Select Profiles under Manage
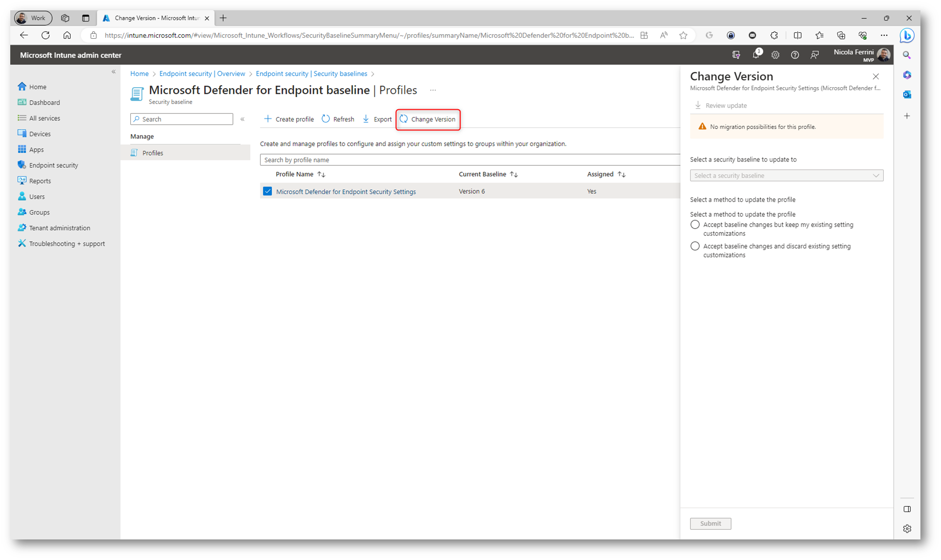This screenshot has width=941, height=560. pos(185,153)
